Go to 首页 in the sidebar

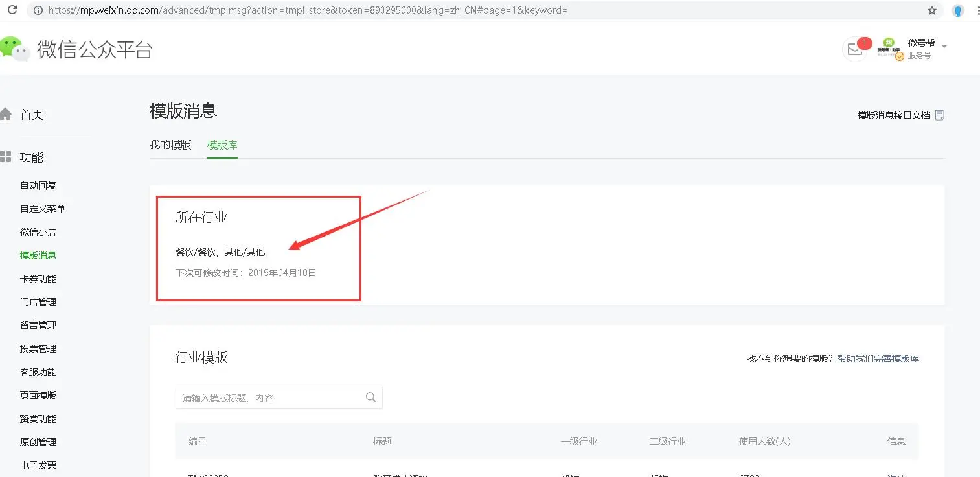[32, 115]
